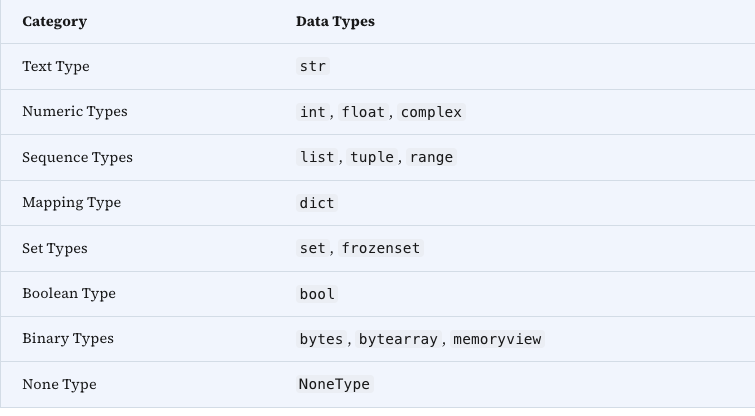Select the Numeric Types row label
Screen dimensions: 755x416
75,112
